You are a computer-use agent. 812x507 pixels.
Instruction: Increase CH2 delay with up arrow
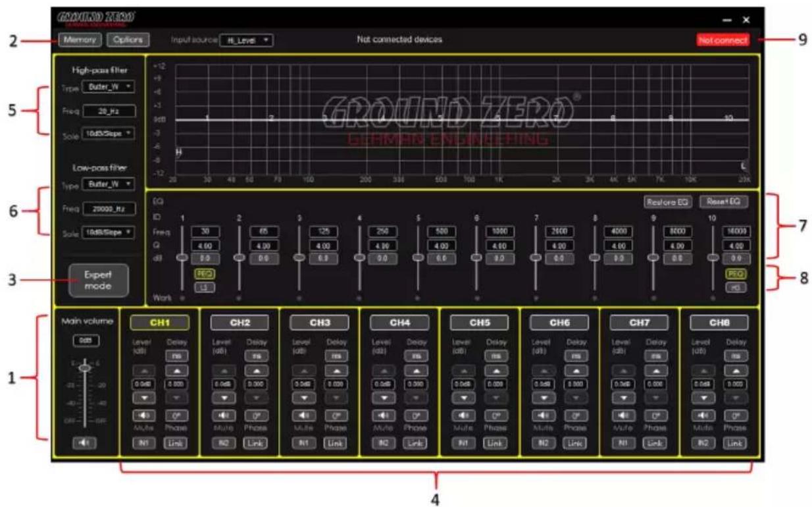pyautogui.click(x=255, y=371)
